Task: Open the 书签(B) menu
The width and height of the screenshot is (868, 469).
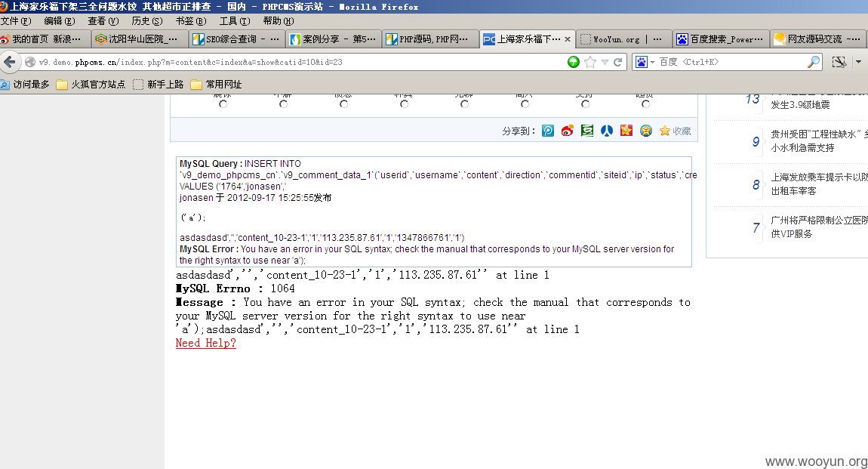Action: tap(191, 21)
